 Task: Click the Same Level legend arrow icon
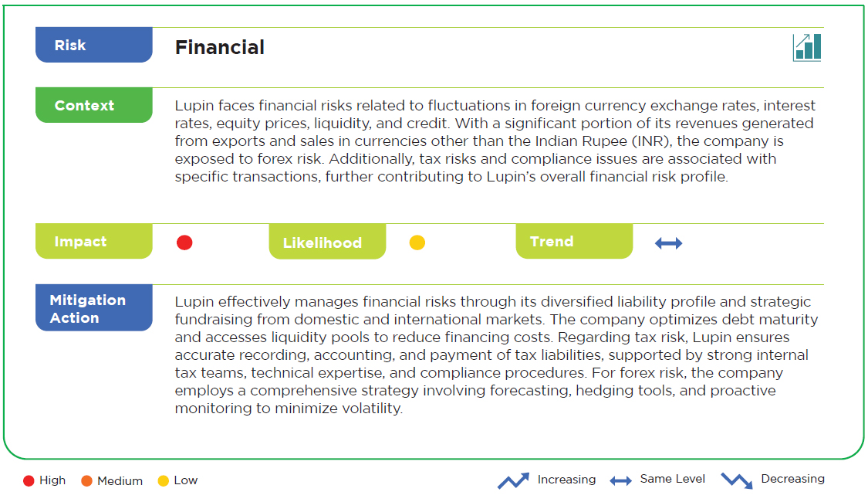pos(620,481)
